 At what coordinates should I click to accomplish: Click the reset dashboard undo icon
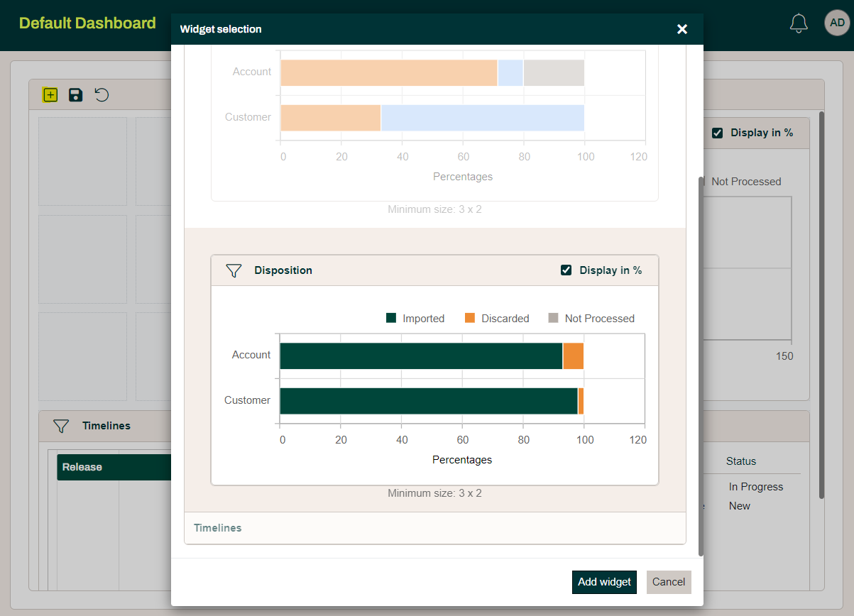click(x=102, y=95)
